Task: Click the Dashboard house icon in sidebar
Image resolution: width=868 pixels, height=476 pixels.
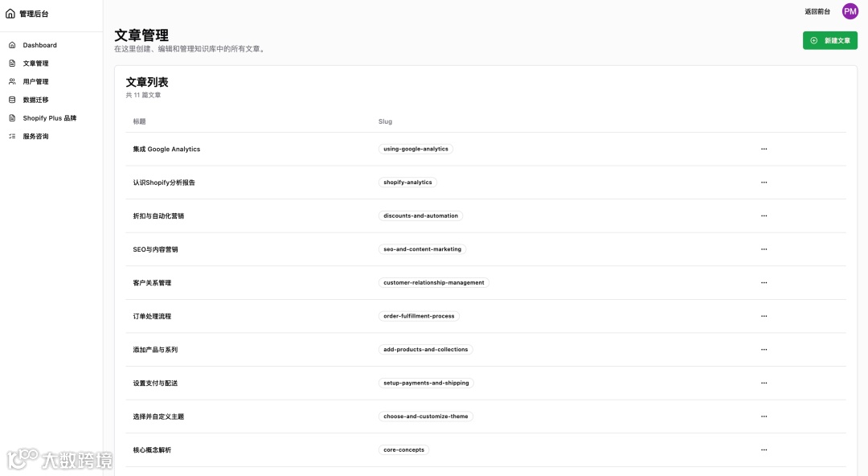Action: [12, 45]
